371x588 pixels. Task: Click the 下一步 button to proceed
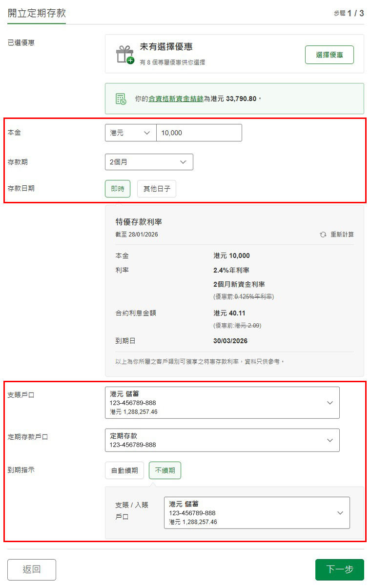[x=339, y=569]
